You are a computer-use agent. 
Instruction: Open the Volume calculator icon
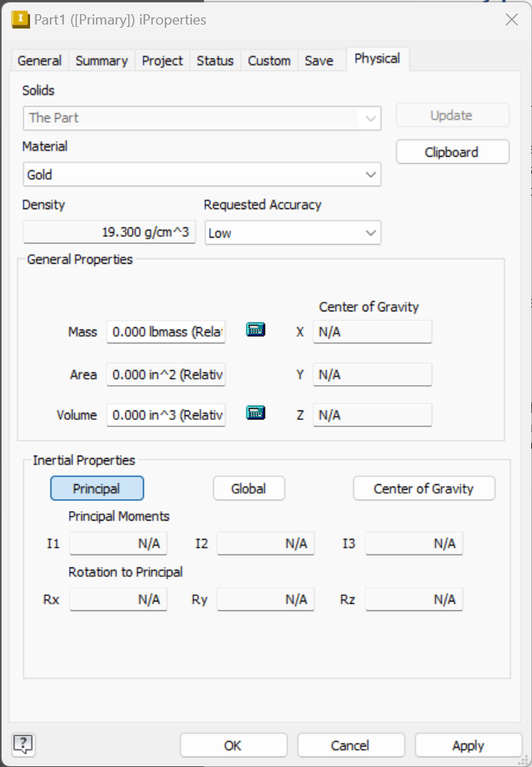[255, 414]
